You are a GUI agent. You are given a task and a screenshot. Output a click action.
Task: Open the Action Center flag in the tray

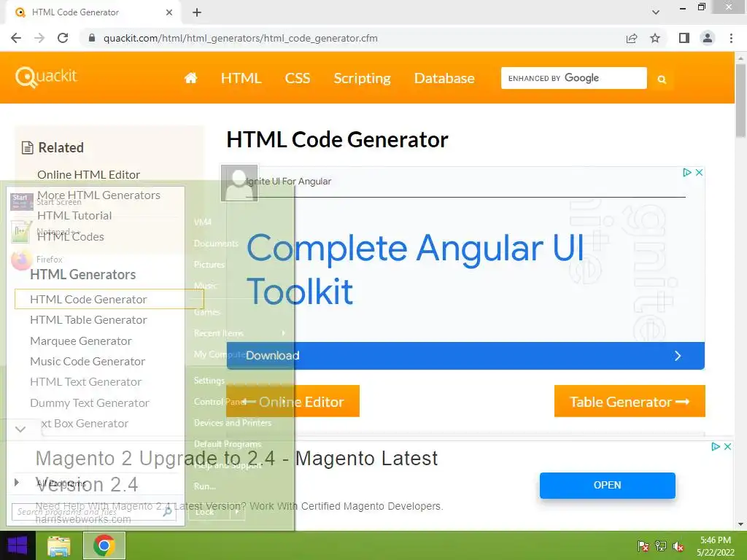pyautogui.click(x=643, y=546)
